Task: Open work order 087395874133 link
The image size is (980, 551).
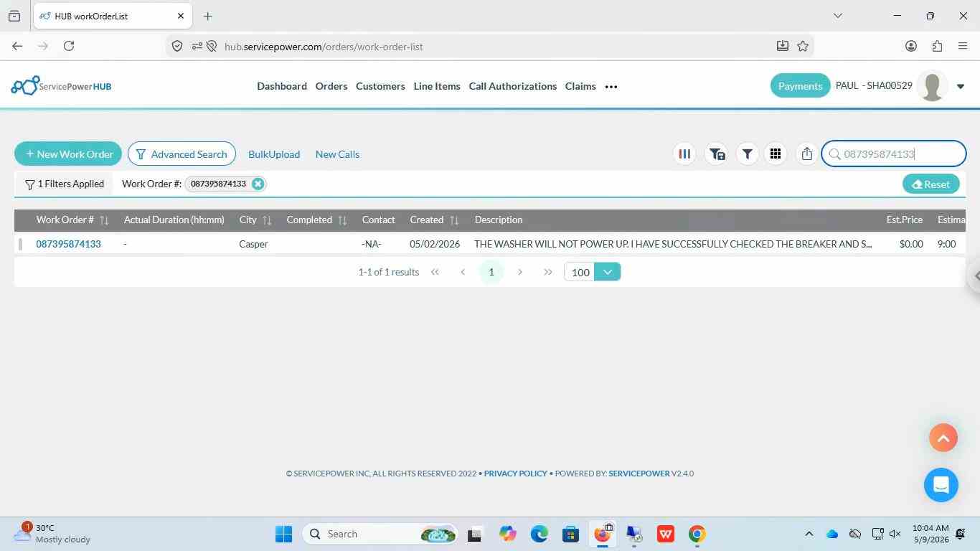Action: tap(69, 244)
